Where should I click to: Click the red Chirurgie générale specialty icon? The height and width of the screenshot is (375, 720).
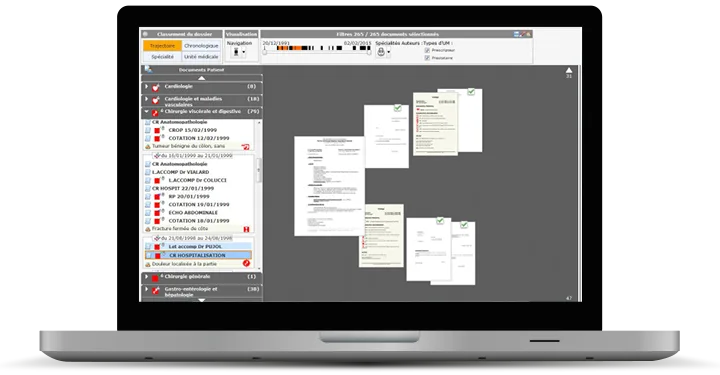[x=155, y=278]
